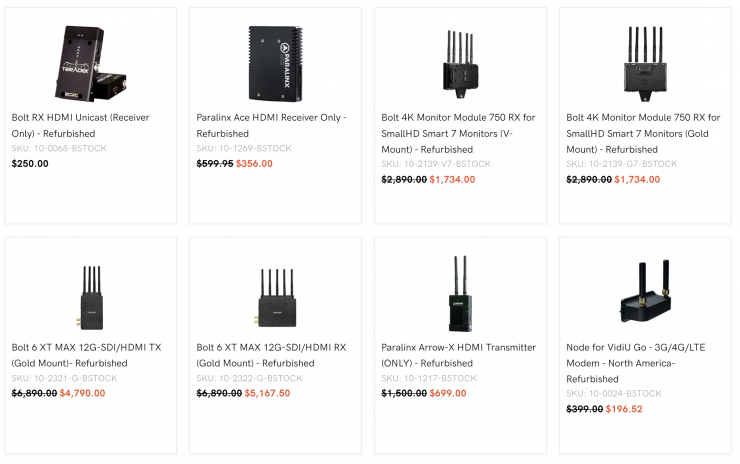The image size is (740, 464).
Task: Open Bolt 6 XT MAX 12G-SDI/HDMI RX title
Action: 272,355
